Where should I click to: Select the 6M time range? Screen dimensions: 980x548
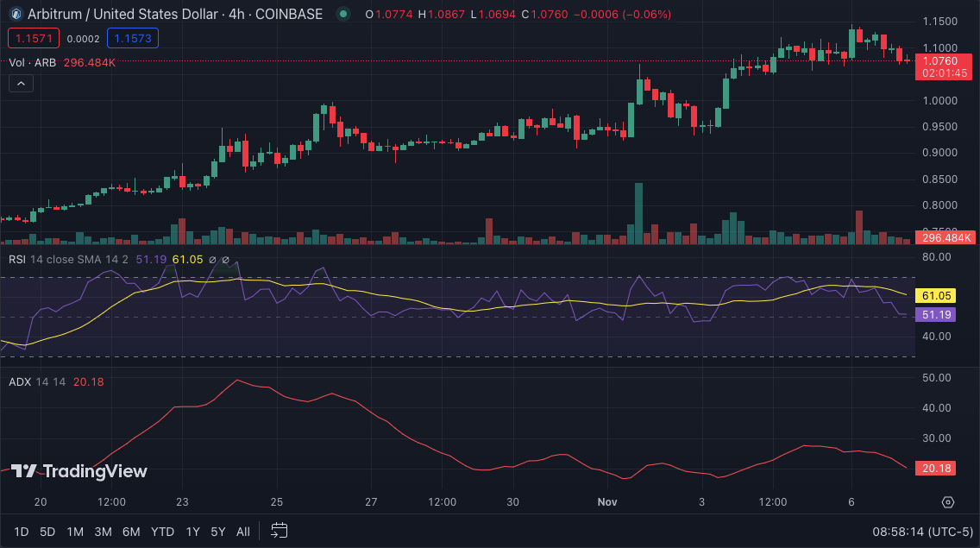pos(131,532)
